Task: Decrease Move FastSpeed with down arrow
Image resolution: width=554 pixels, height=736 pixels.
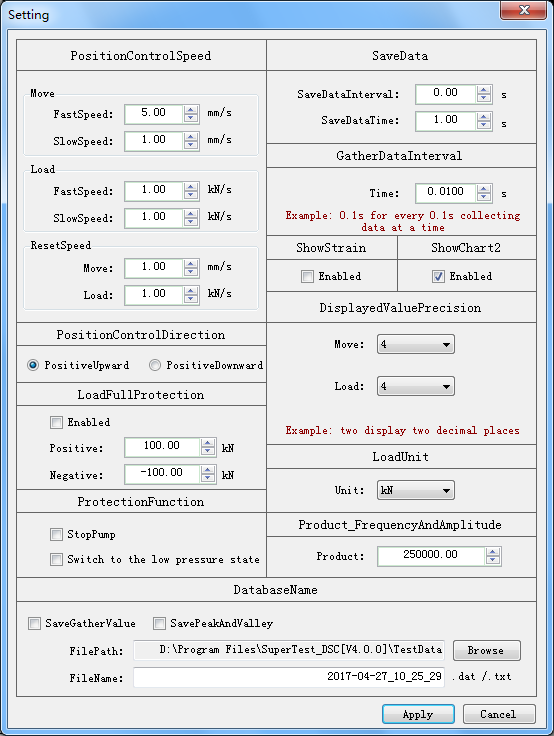Action: point(191,118)
